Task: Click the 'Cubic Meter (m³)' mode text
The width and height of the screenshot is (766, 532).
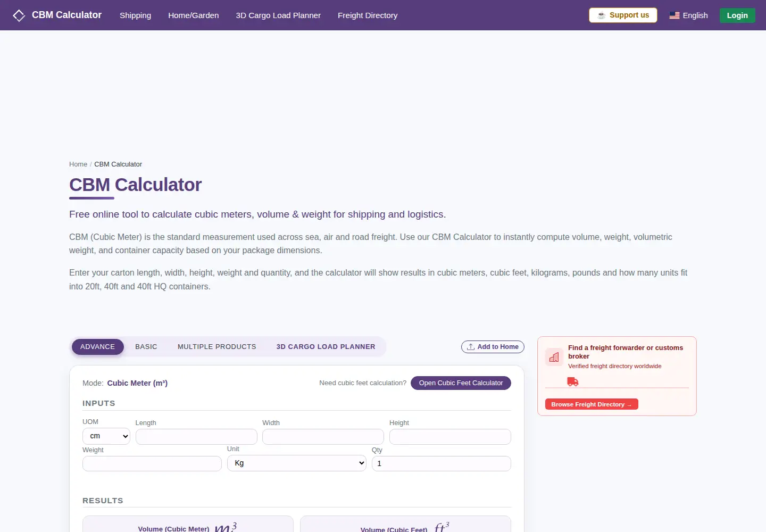Action: (137, 383)
